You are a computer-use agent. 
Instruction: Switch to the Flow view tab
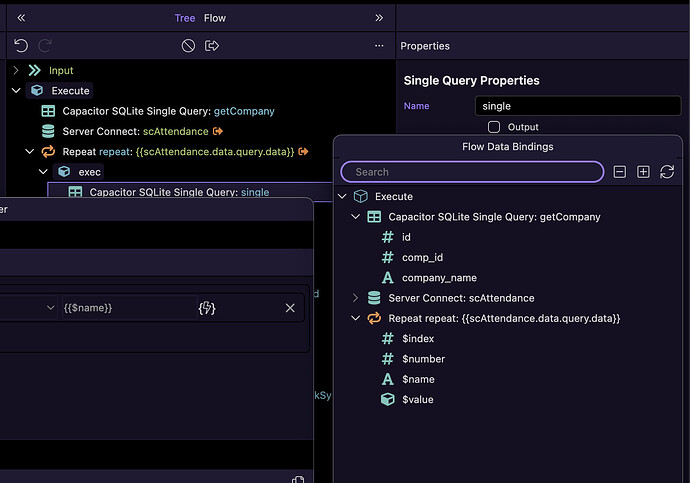215,18
